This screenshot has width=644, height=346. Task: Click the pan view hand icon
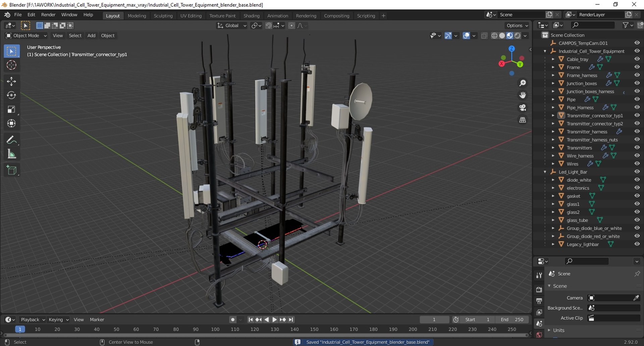pos(523,95)
